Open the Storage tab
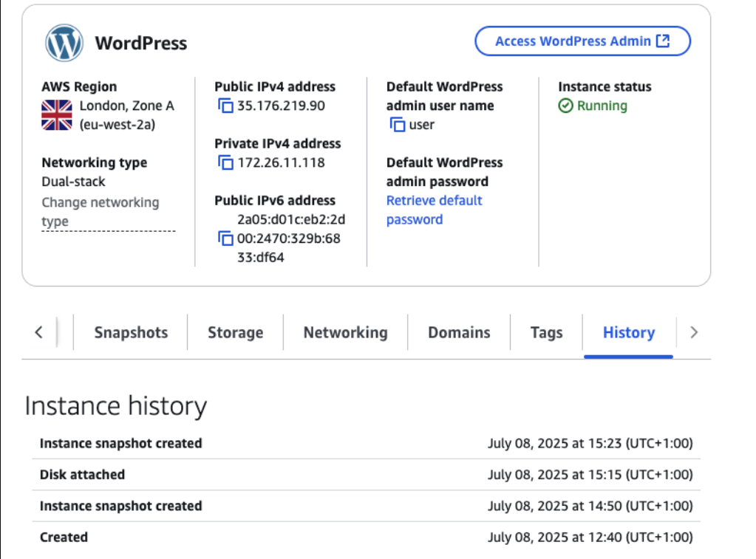 point(235,332)
